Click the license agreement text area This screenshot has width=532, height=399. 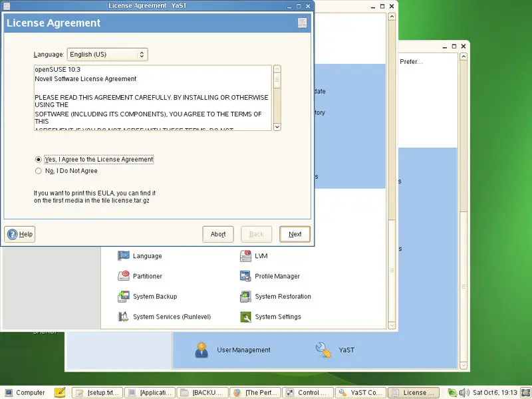pos(153,98)
